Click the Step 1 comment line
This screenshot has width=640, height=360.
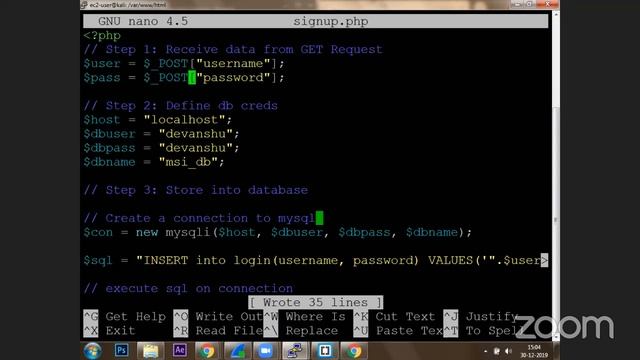[233, 49]
